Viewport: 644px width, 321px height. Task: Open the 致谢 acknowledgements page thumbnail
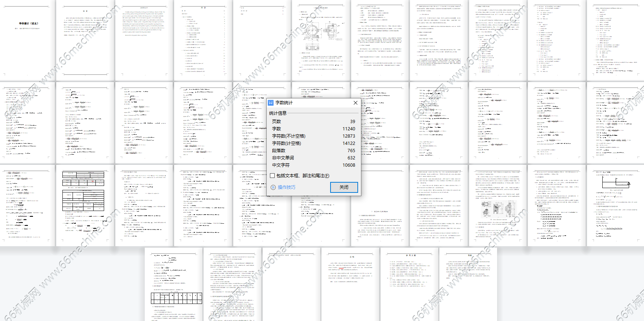[x=469, y=283]
